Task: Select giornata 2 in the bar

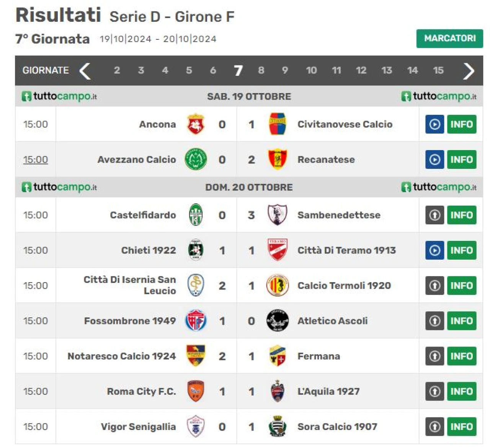Action: 117,70
